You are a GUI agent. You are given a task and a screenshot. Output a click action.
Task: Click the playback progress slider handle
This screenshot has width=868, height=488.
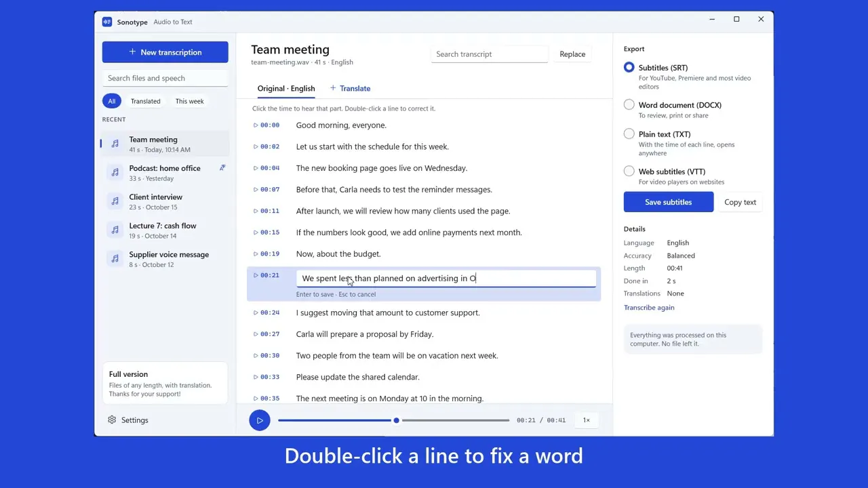(396, 420)
